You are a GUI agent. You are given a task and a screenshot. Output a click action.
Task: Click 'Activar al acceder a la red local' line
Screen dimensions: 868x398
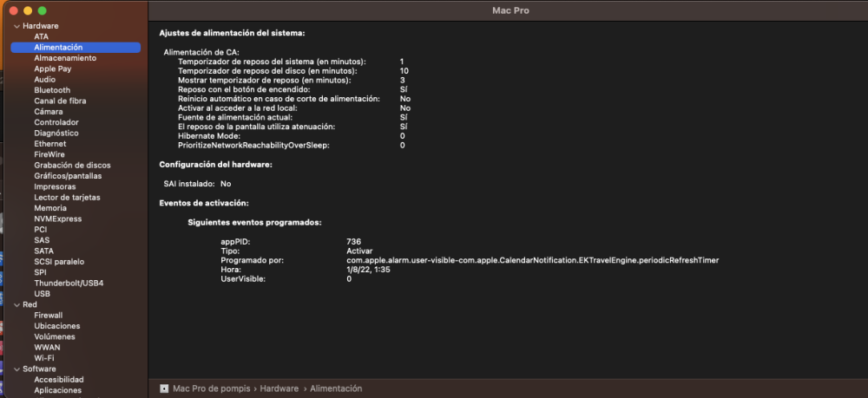[238, 108]
